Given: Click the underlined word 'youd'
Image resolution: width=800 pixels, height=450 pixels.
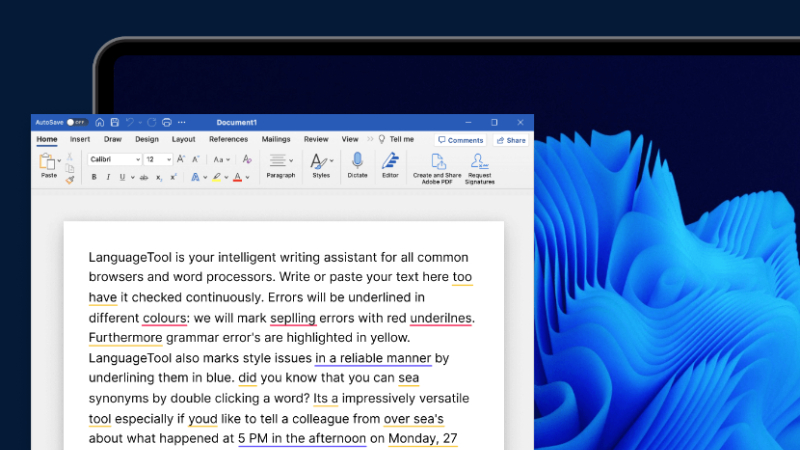Looking at the screenshot, I should coord(203,419).
